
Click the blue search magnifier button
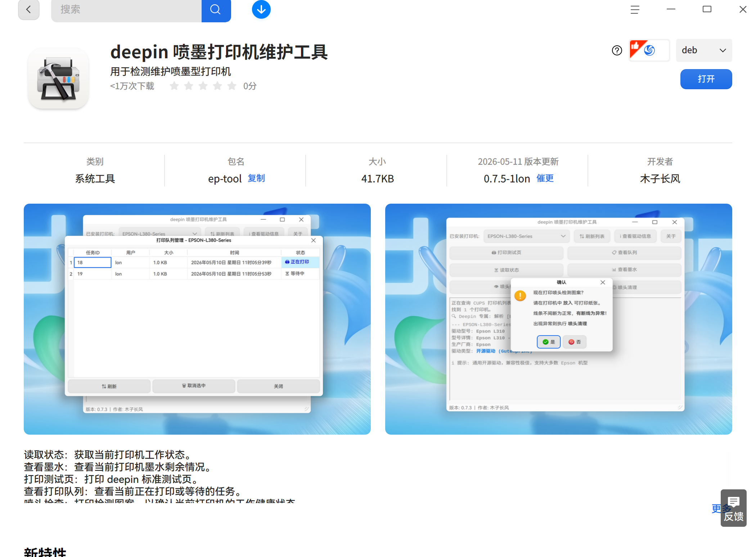coord(216,10)
